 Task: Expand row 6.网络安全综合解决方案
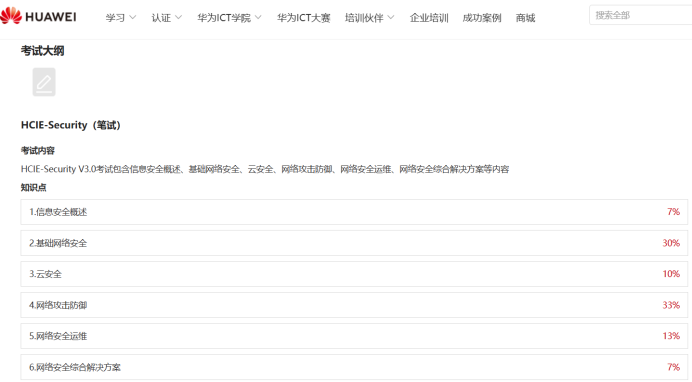pos(354,367)
